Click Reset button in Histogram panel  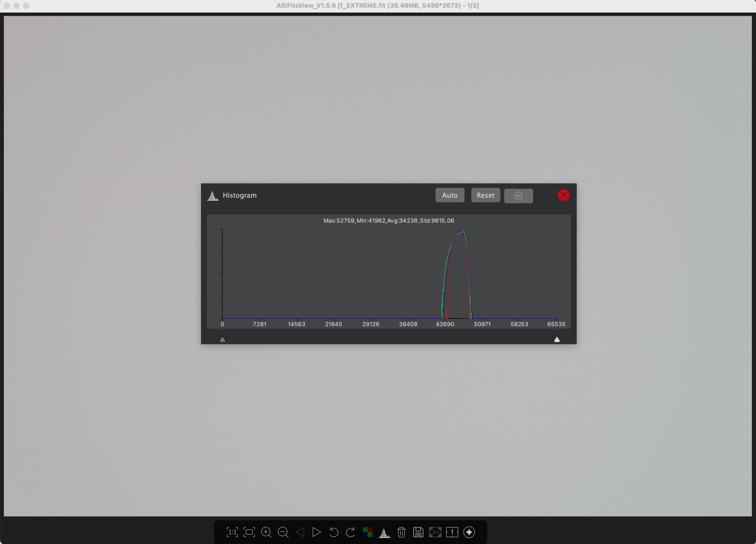coord(486,196)
